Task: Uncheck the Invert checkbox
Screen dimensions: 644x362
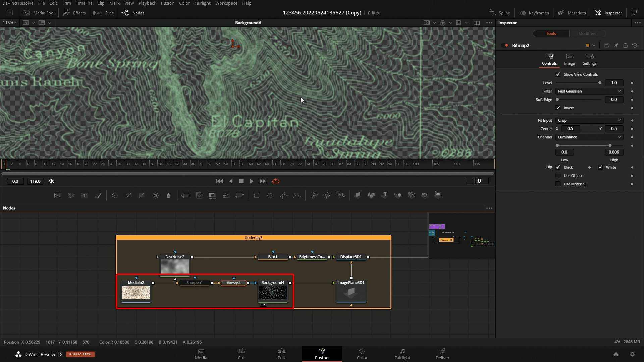Action: pyautogui.click(x=558, y=108)
